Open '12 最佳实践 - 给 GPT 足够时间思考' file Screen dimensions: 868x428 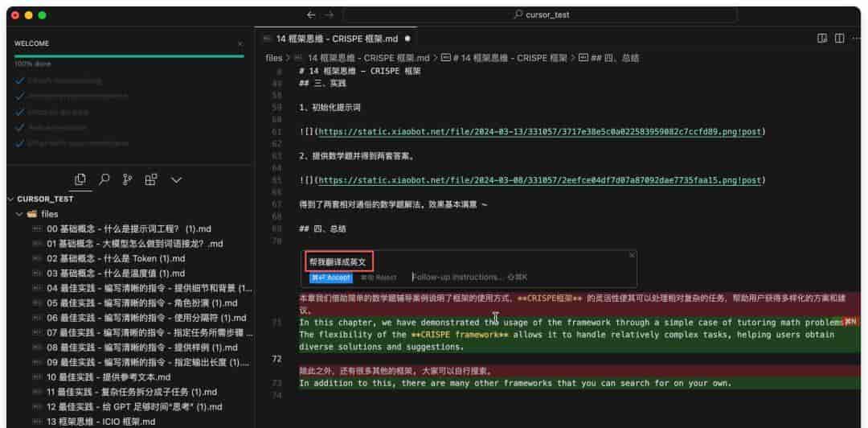pyautogui.click(x=134, y=407)
